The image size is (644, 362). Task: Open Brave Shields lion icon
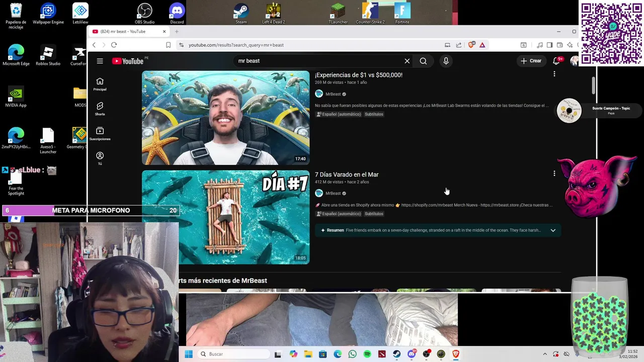[x=471, y=45]
